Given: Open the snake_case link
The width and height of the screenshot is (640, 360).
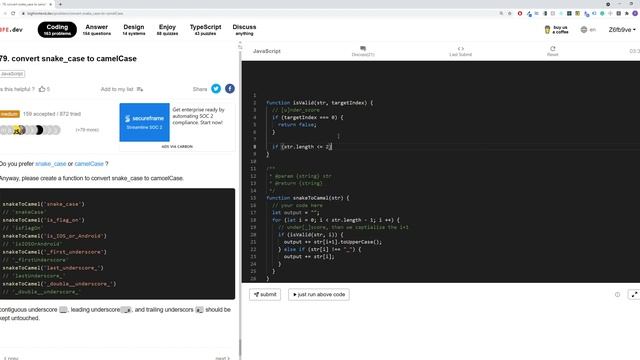Looking at the screenshot, I should (x=51, y=164).
